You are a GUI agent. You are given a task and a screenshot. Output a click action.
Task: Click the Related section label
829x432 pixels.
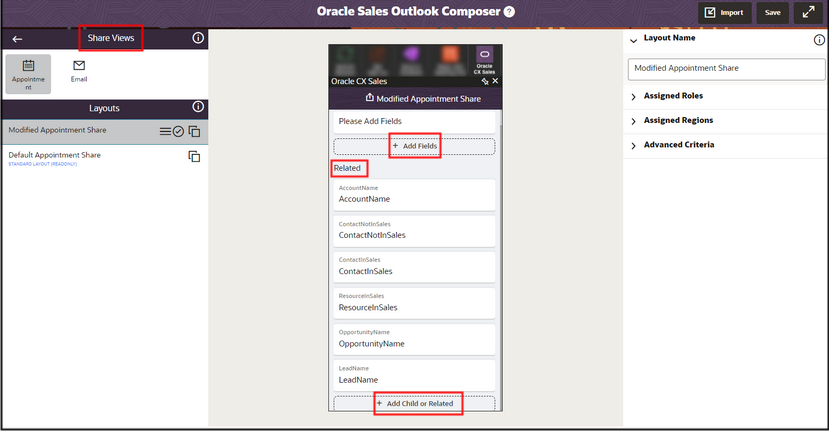(x=347, y=168)
